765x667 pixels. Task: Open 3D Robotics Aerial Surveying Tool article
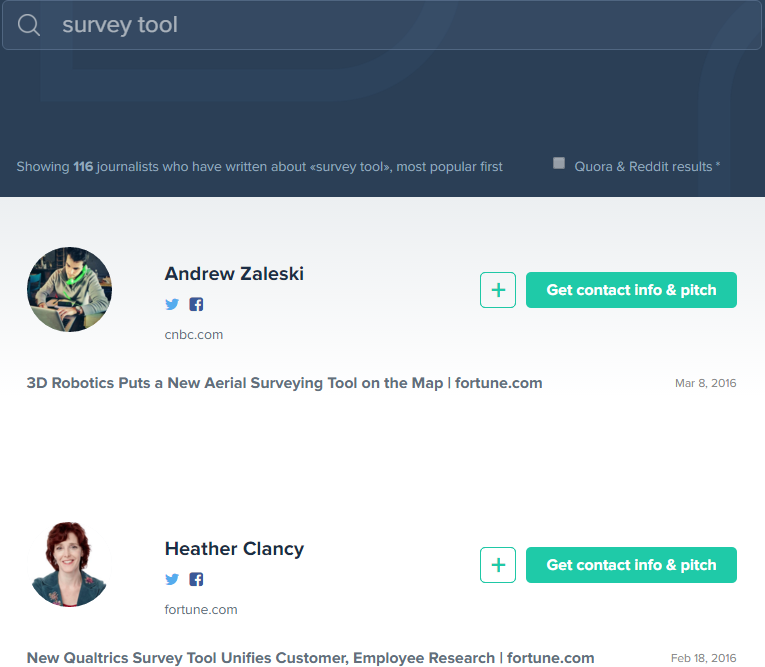(284, 383)
